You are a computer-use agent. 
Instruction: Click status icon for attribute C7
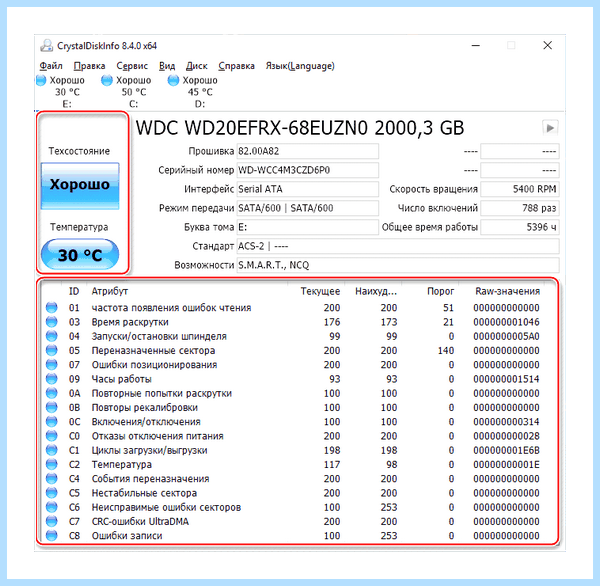coord(52,521)
